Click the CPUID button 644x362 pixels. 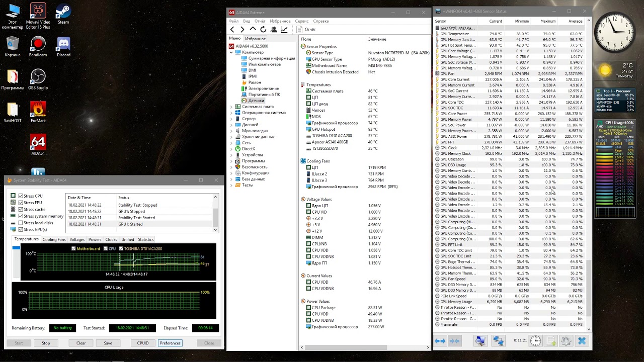coord(143,343)
